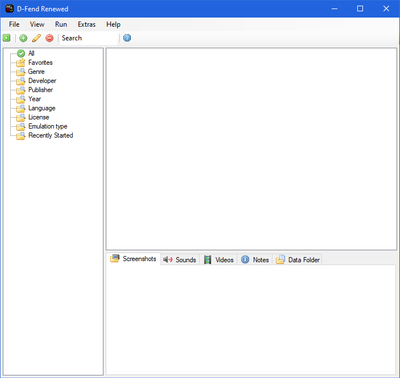Select Recently Started in the tree

51,135
